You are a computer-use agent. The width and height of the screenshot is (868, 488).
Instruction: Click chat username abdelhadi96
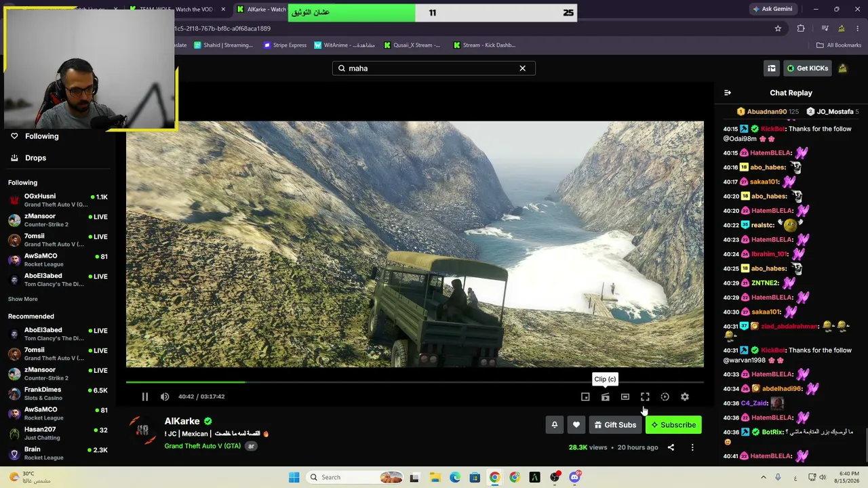click(782, 389)
